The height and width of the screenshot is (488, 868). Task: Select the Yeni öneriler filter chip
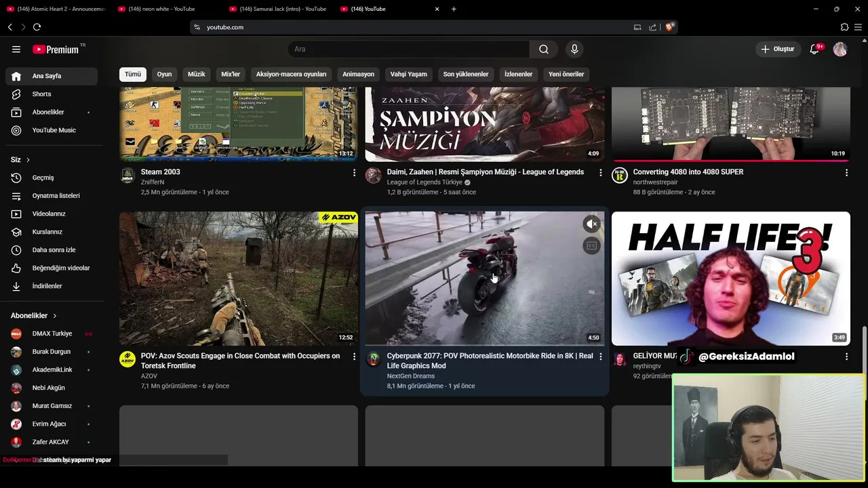tap(566, 74)
